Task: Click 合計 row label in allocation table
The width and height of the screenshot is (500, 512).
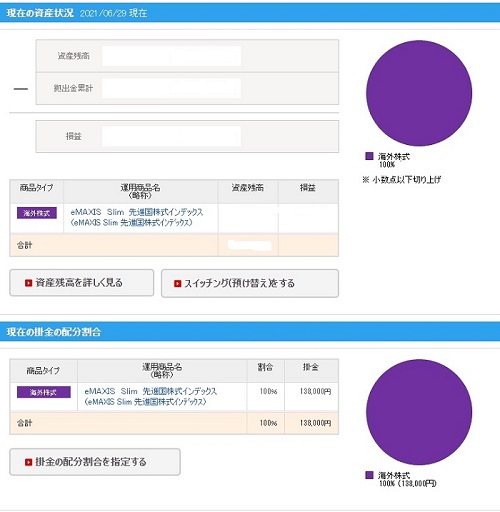Action: click(25, 423)
